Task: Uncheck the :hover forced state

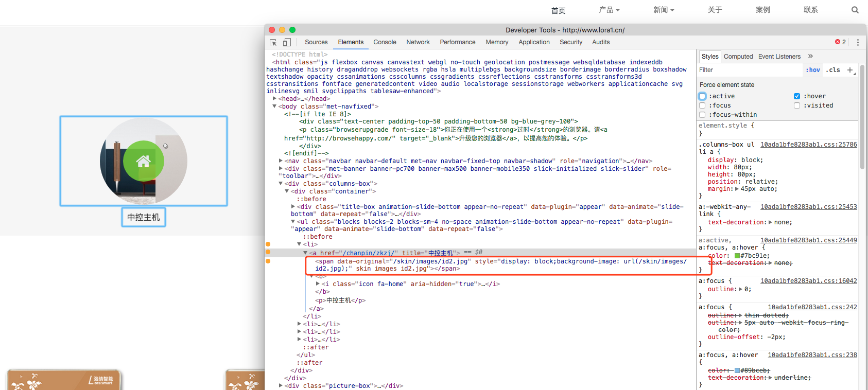Action: [x=797, y=96]
